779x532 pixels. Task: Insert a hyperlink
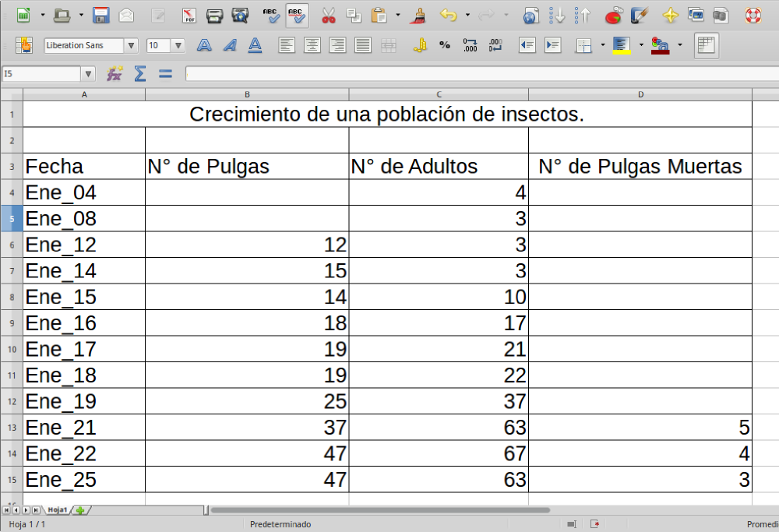pyautogui.click(x=531, y=16)
